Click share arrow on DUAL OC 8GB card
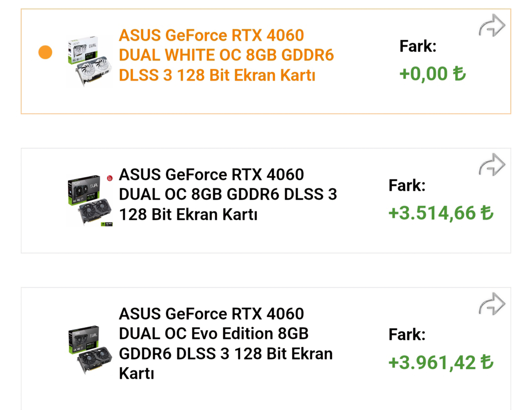 (492, 165)
